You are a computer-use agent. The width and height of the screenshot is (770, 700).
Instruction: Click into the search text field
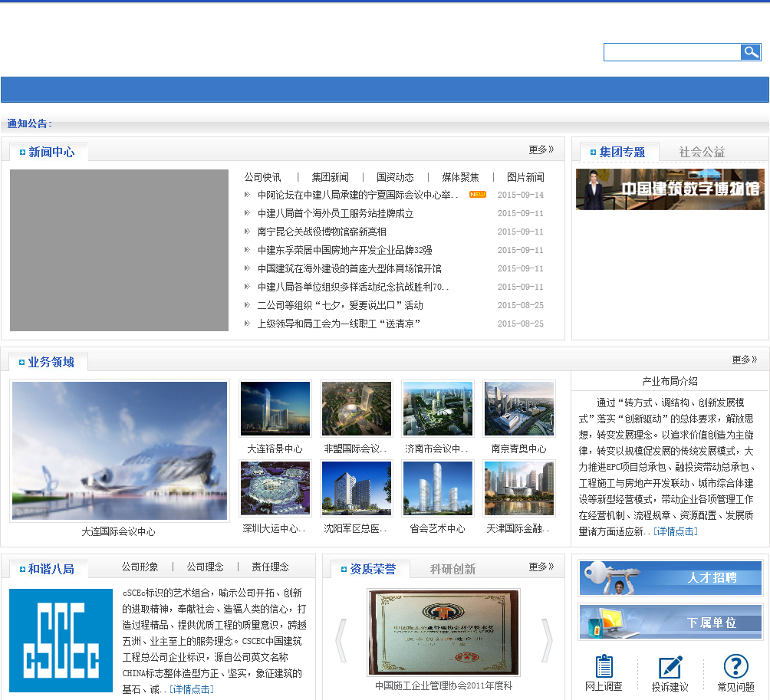click(x=672, y=52)
